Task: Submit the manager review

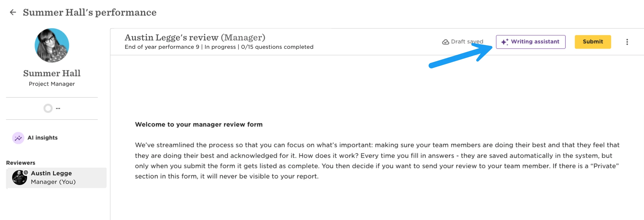Action: coord(593,42)
